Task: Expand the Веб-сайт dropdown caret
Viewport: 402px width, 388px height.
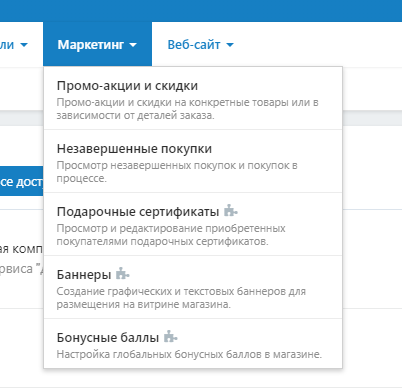Action: 230,45
